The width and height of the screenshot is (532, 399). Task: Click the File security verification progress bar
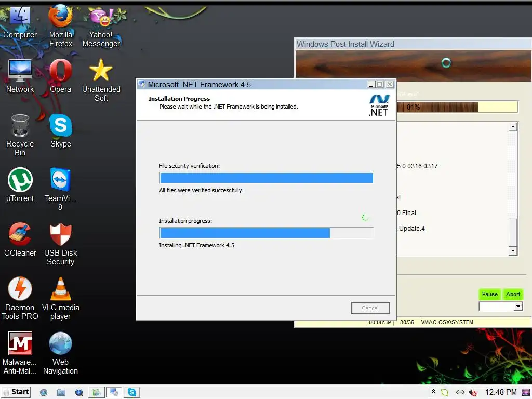point(267,178)
